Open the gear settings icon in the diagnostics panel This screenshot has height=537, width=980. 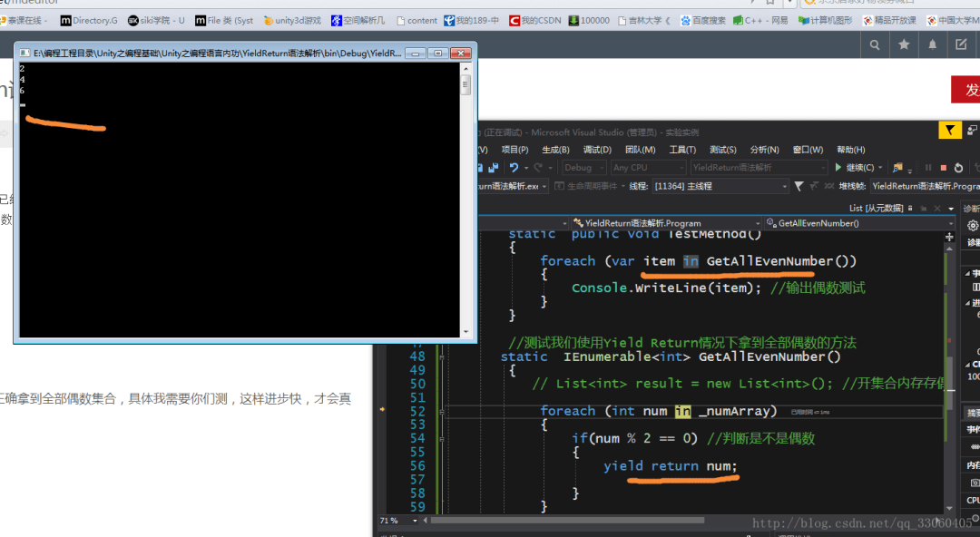point(971,223)
